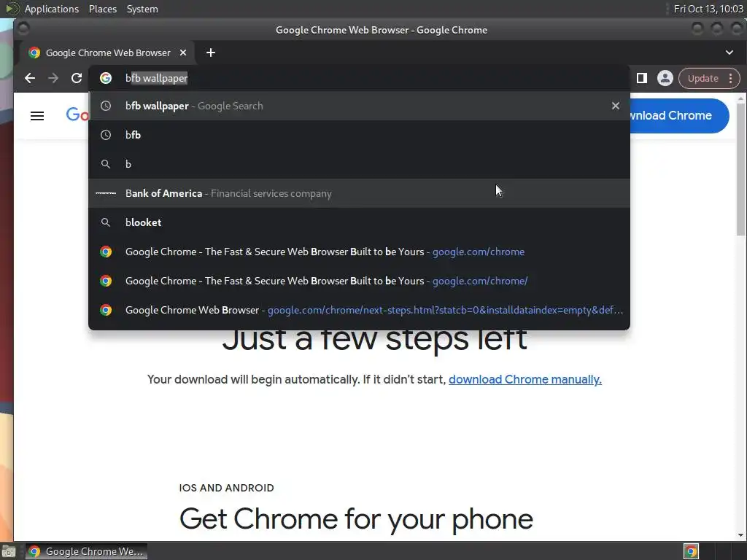
Task: Open the System menu
Action: pos(142,9)
